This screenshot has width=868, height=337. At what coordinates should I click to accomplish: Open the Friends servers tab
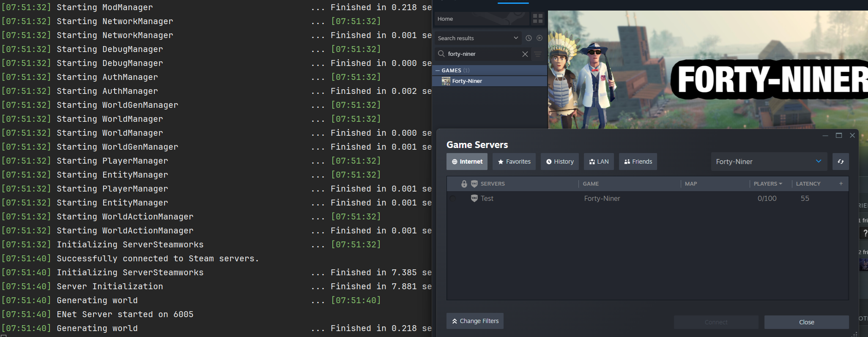[638, 162]
